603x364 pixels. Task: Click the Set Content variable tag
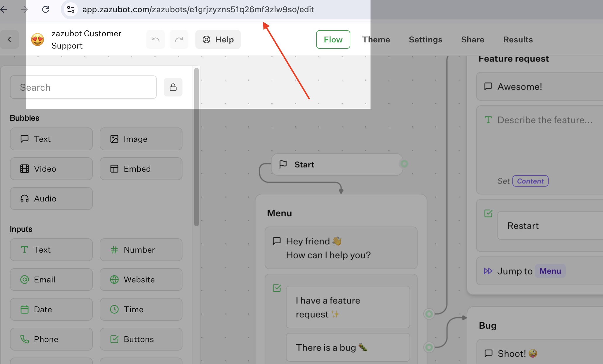530,181
